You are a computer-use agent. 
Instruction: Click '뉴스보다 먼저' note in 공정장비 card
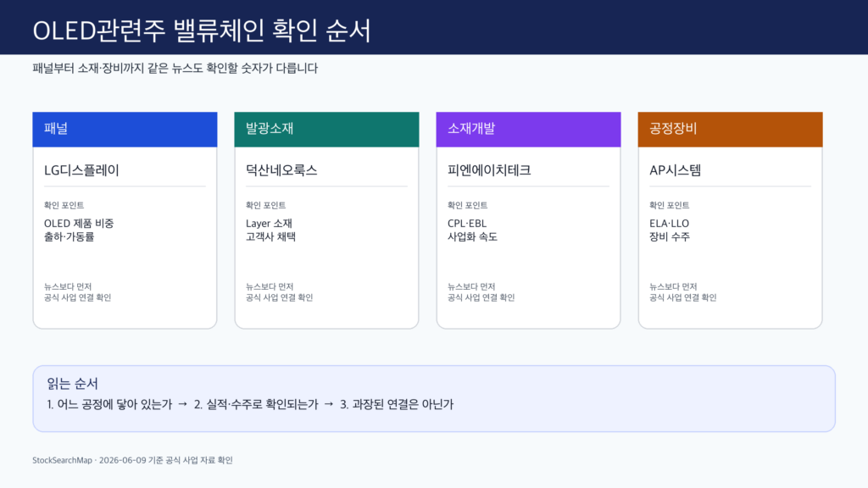[x=673, y=286]
